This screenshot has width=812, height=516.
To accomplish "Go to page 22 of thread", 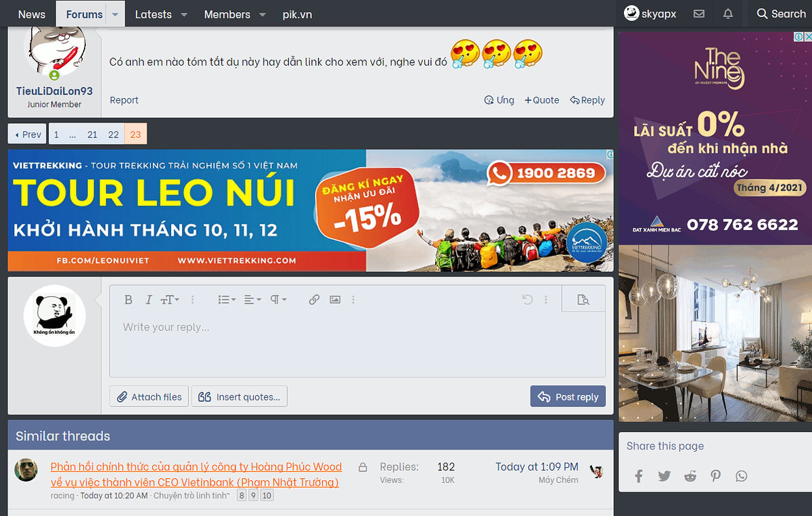I will [x=114, y=135].
